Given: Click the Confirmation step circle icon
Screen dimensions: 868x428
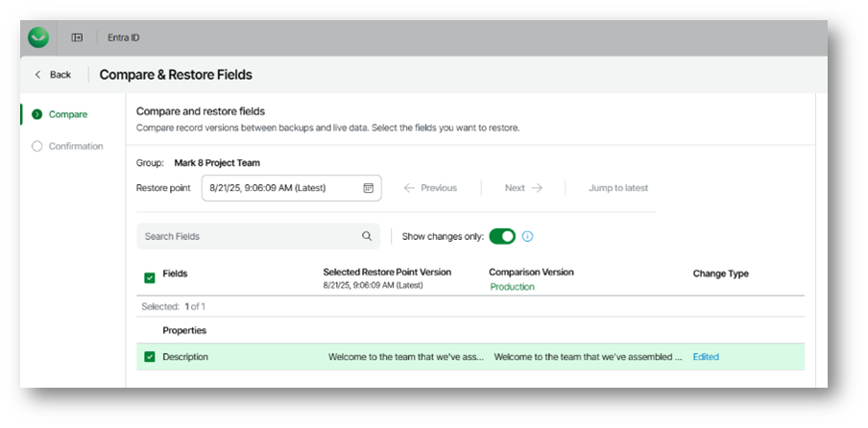Looking at the screenshot, I should point(36,146).
